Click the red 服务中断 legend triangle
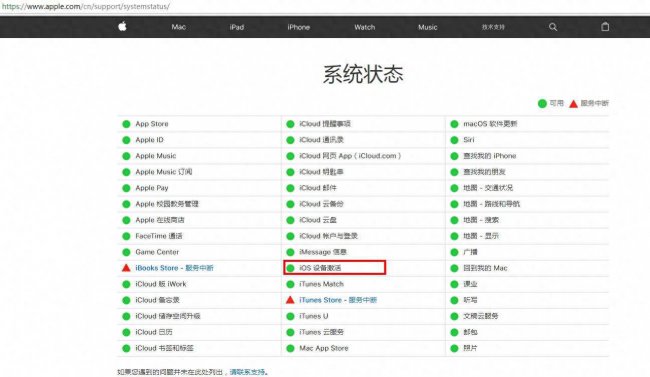 573,103
